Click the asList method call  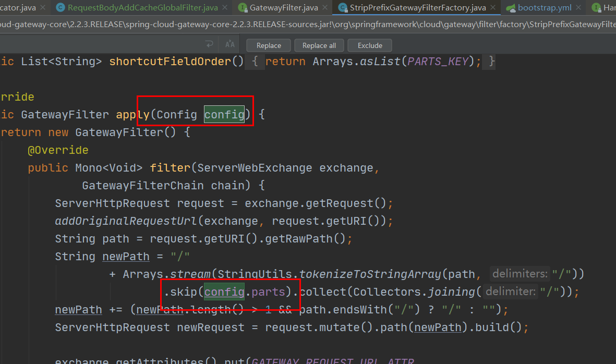[380, 62]
